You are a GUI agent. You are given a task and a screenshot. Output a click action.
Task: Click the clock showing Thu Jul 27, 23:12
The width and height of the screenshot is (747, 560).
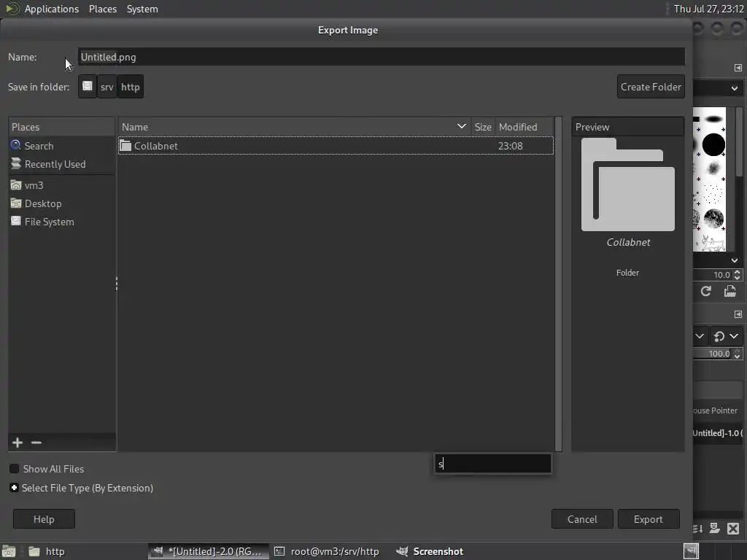point(708,9)
